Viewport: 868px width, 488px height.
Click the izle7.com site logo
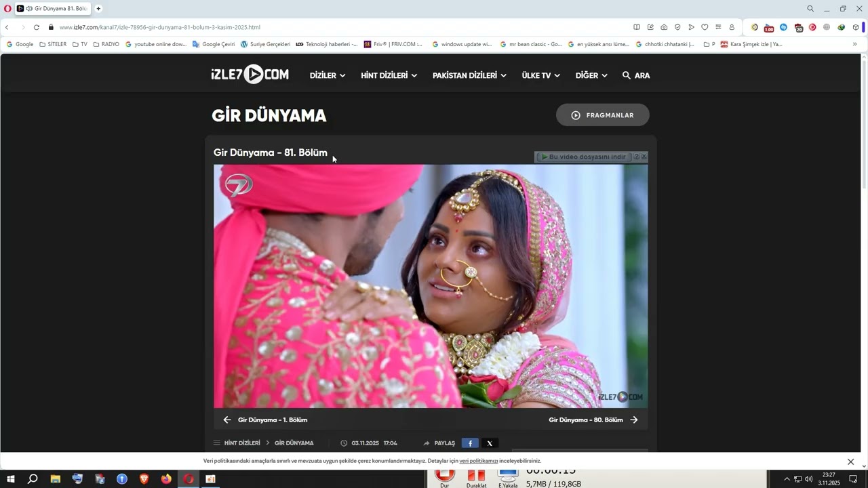tap(250, 75)
